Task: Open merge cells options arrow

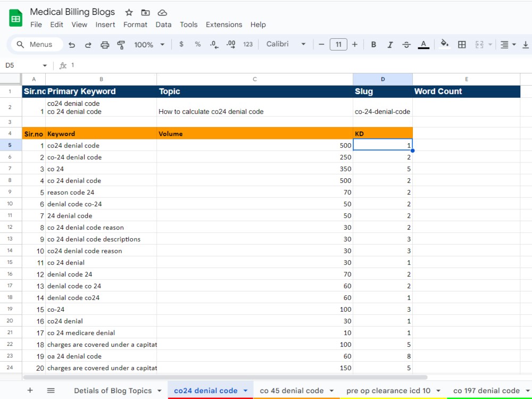Action: pyautogui.click(x=490, y=45)
